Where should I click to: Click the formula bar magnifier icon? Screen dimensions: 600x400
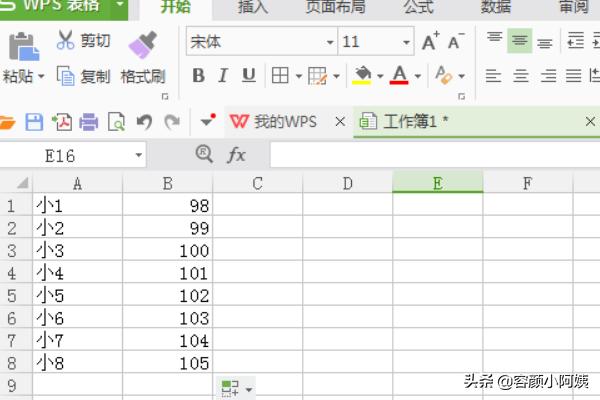click(204, 154)
